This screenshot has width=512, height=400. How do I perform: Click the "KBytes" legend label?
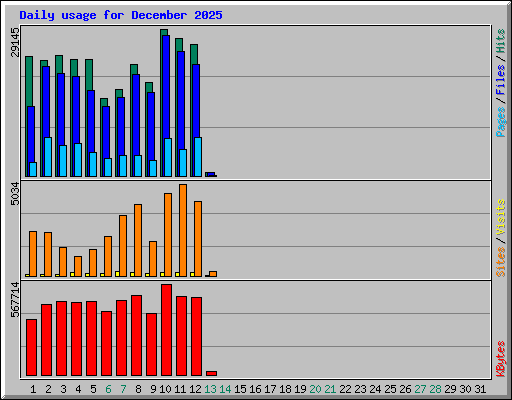coord(501,359)
